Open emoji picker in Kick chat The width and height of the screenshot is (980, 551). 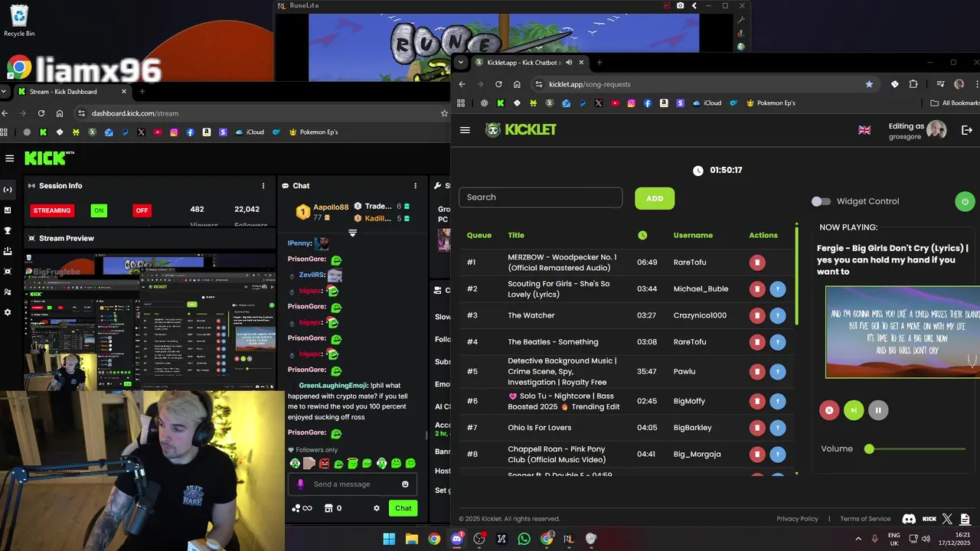click(x=405, y=484)
